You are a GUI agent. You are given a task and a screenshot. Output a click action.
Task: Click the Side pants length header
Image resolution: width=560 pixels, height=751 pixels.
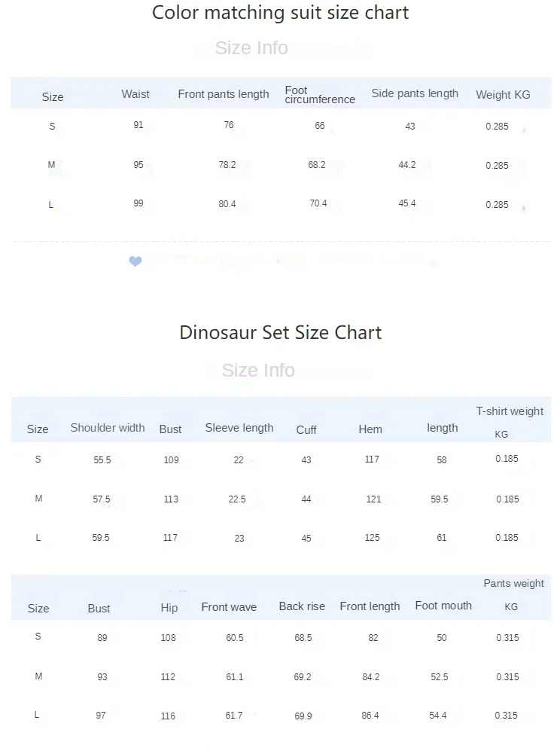click(415, 93)
